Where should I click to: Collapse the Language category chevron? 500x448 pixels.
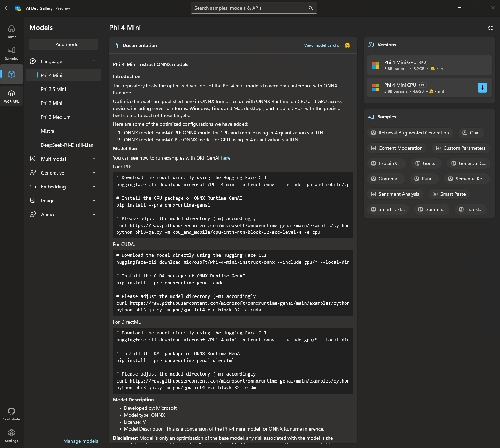pos(94,61)
